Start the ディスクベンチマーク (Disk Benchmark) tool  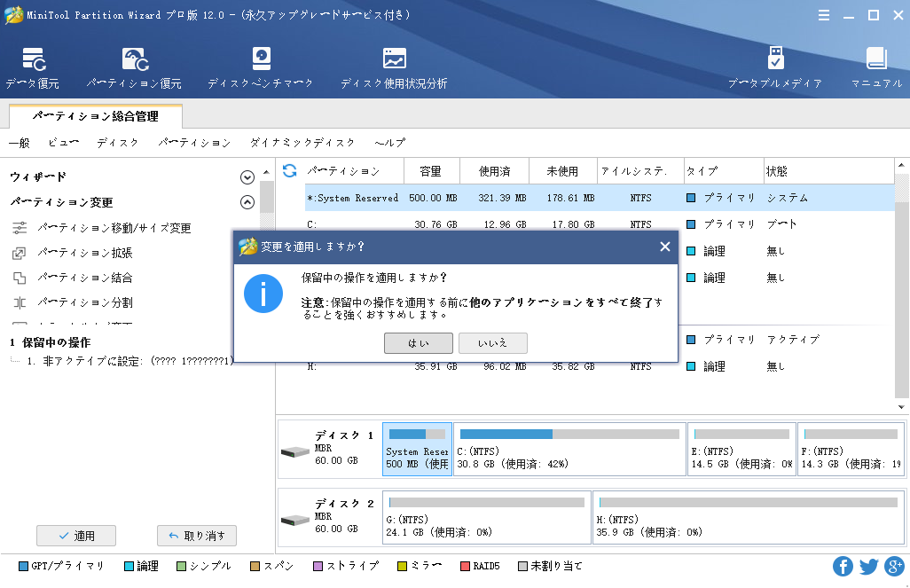260,67
